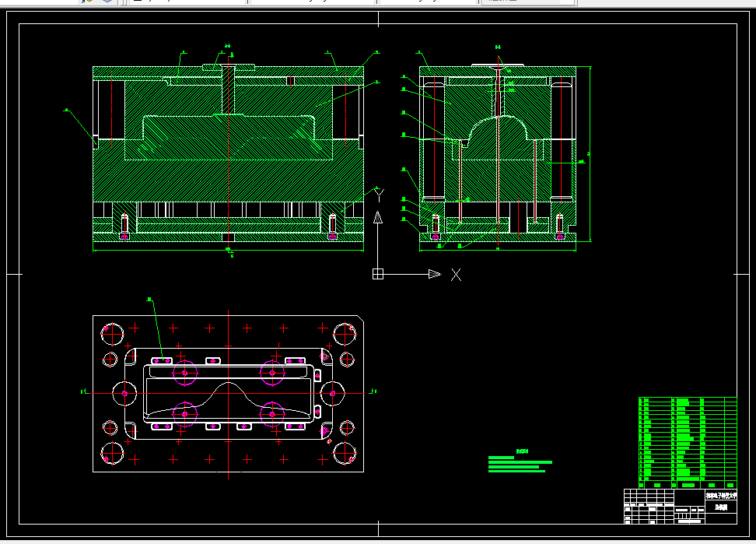The image size is (756, 544).
Task: Select the vertical height dimension beside the side view
Action: click(x=590, y=154)
